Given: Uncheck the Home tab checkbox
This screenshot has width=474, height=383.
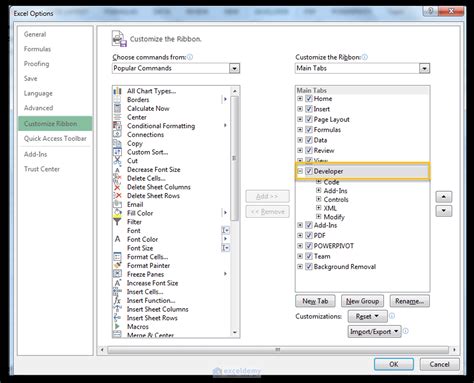Looking at the screenshot, I should click(309, 99).
